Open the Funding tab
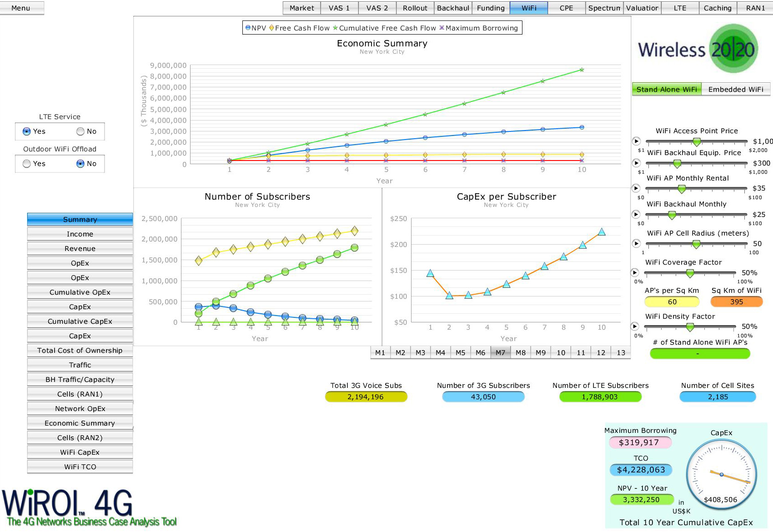Image resolution: width=773 pixels, height=532 pixels. [491, 8]
